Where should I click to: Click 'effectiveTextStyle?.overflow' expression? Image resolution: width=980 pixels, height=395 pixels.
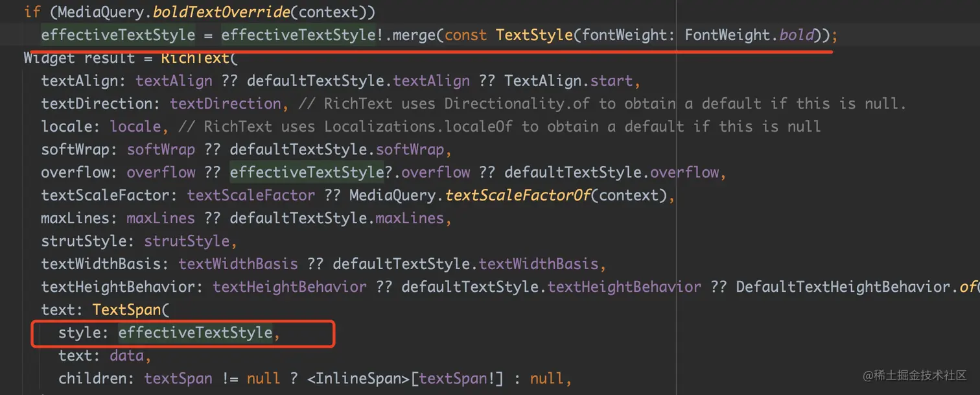click(x=350, y=173)
